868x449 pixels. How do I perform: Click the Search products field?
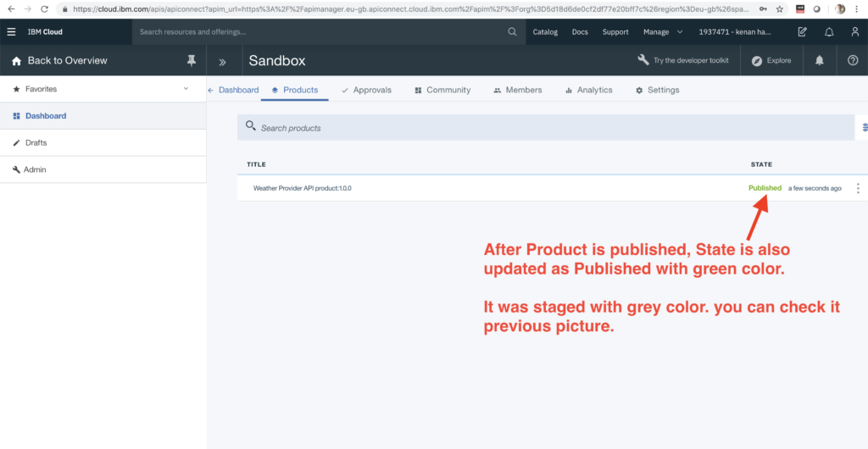click(x=546, y=128)
